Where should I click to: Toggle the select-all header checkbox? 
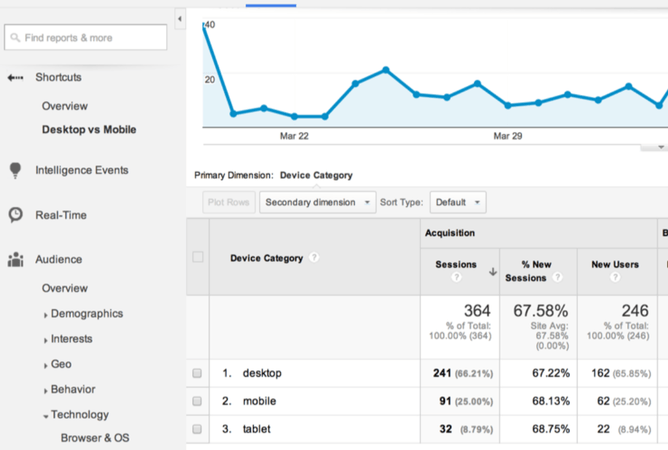[x=197, y=258]
